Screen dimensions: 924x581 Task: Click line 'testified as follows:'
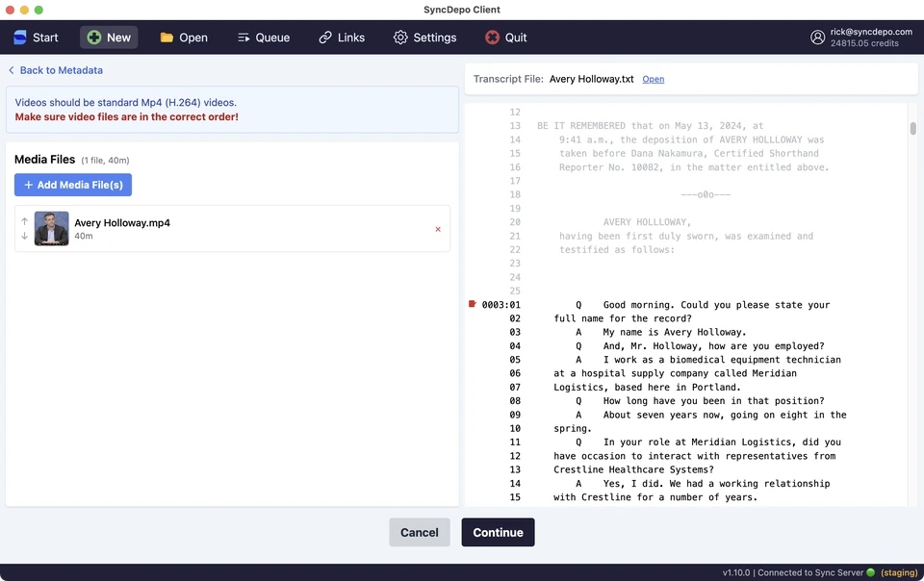tap(616, 249)
